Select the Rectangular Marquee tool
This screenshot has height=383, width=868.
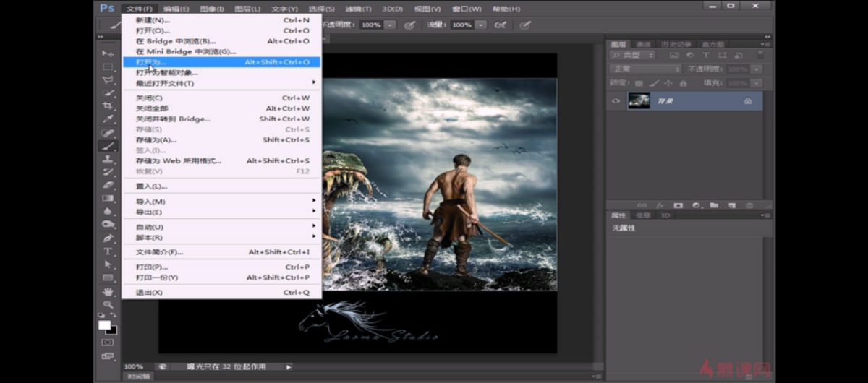[x=108, y=66]
